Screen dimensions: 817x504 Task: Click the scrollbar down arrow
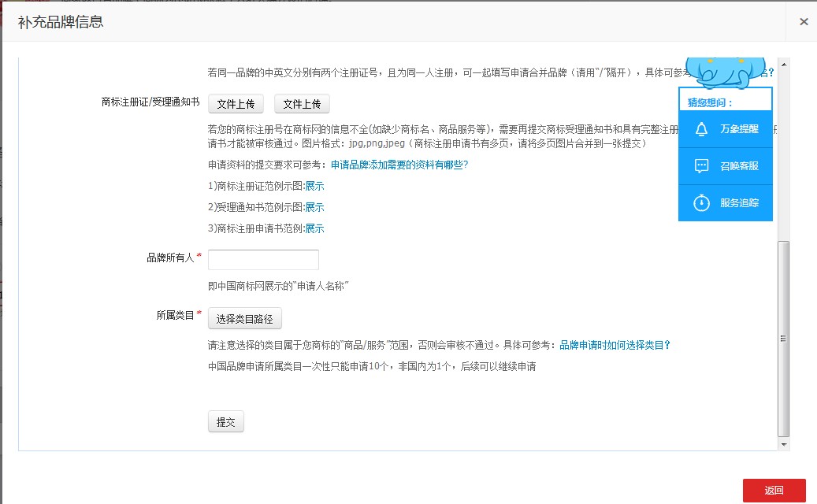click(783, 445)
